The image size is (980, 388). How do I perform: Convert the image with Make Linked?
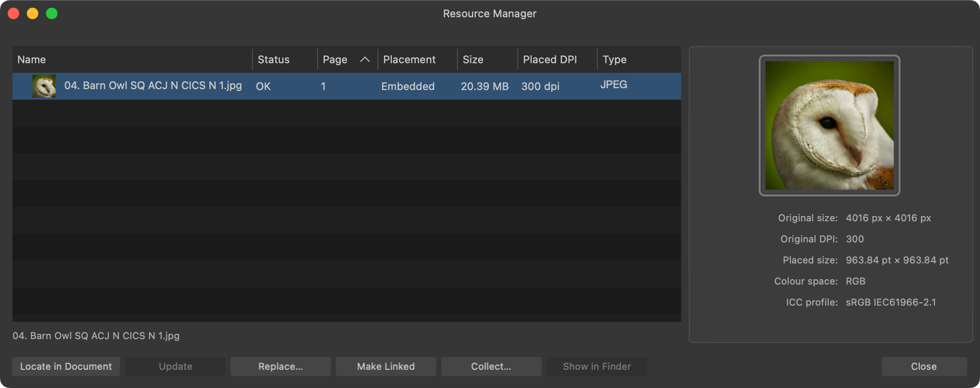[x=386, y=366]
